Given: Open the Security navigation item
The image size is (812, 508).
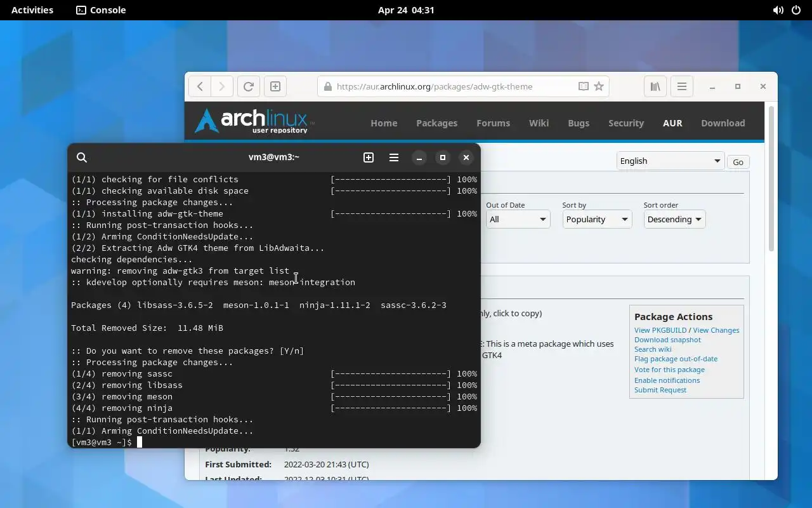Looking at the screenshot, I should pos(626,123).
